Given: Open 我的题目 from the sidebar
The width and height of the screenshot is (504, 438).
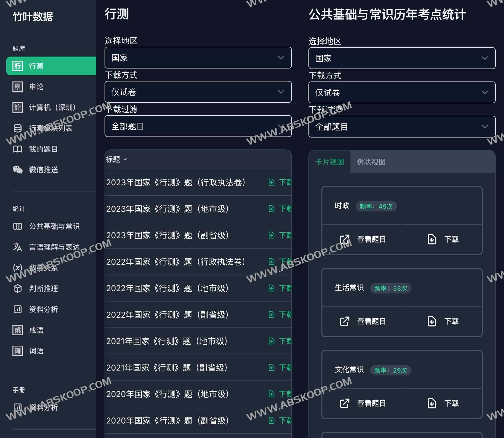Looking at the screenshot, I should tap(43, 149).
